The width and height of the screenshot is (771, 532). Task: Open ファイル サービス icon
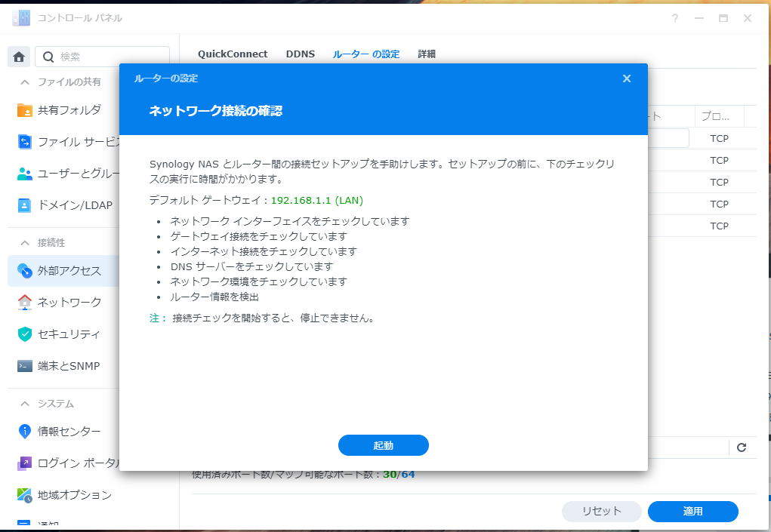25,141
